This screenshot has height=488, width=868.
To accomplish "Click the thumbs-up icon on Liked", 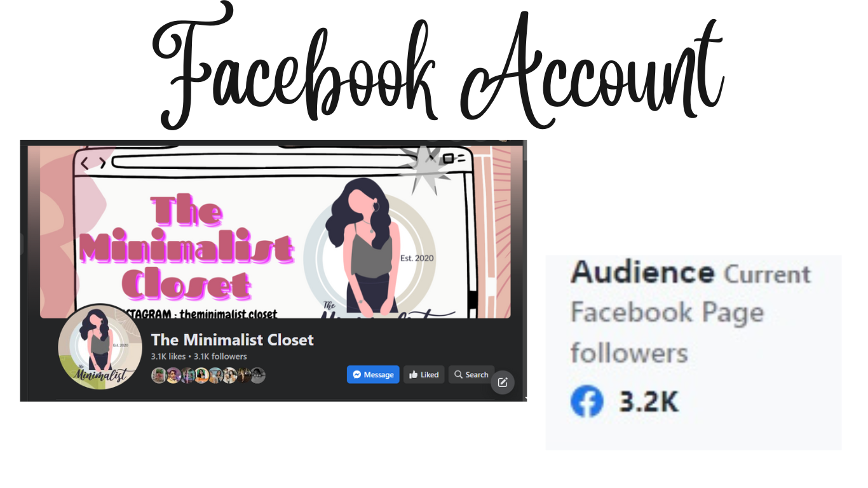I will [x=413, y=375].
